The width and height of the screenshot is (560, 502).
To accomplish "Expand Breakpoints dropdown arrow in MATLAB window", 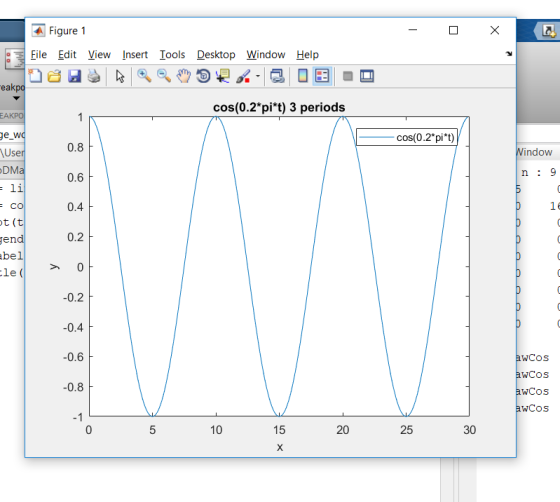I will (16, 98).
